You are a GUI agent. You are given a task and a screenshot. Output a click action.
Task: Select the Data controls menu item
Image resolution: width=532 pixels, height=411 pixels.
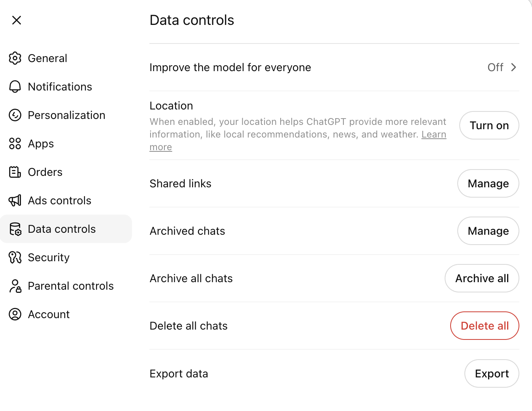(62, 229)
